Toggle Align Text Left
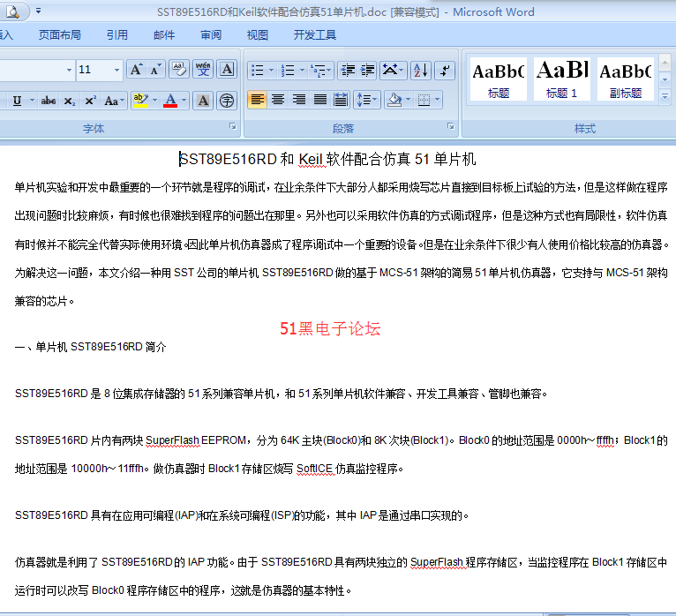Screen dimensions: 676x616 tap(258, 100)
